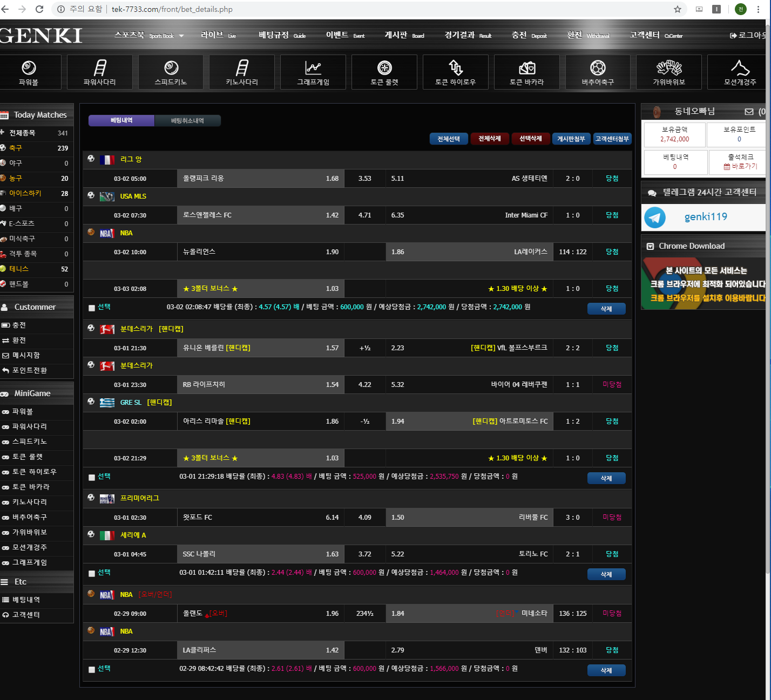Open the 환전 Withdrawal menu
The height and width of the screenshot is (700, 771).
(x=588, y=35)
